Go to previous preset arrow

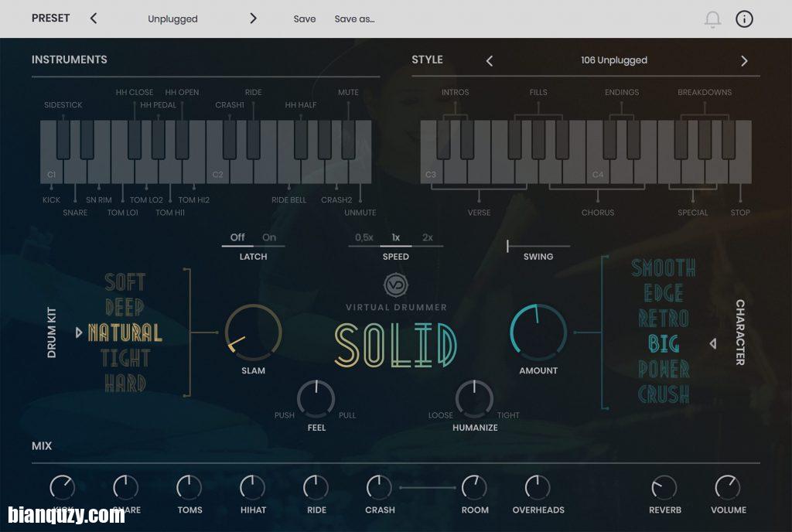(x=94, y=19)
